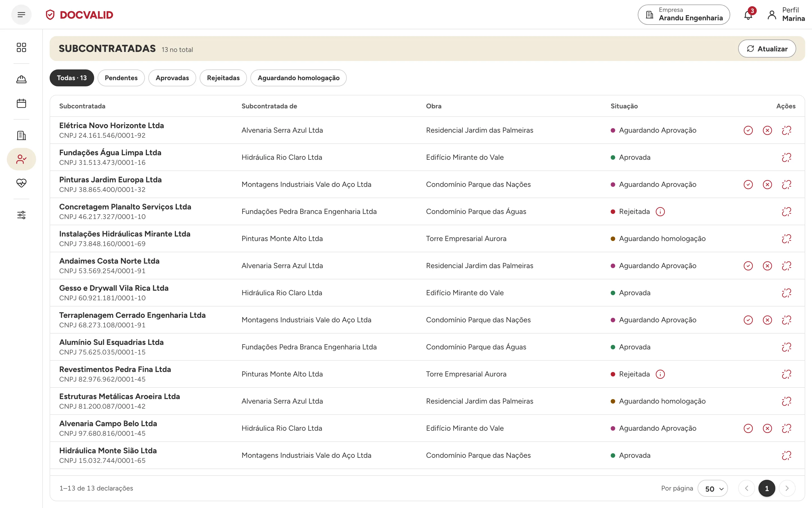Screen dimensions: 812x508
Task: Click the Situação column header
Action: click(x=624, y=106)
